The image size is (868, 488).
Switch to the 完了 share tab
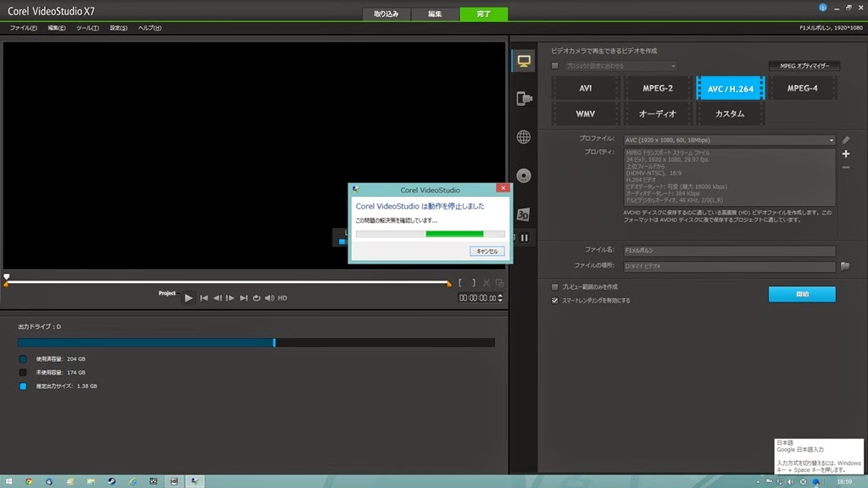[484, 14]
